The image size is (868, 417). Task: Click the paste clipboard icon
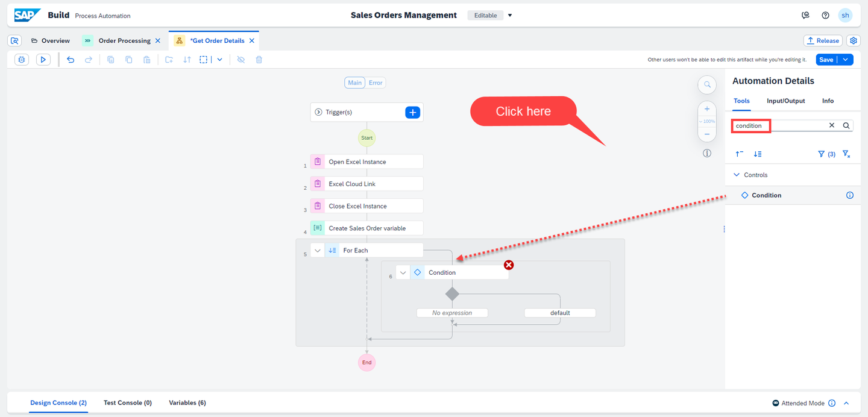click(x=146, y=60)
